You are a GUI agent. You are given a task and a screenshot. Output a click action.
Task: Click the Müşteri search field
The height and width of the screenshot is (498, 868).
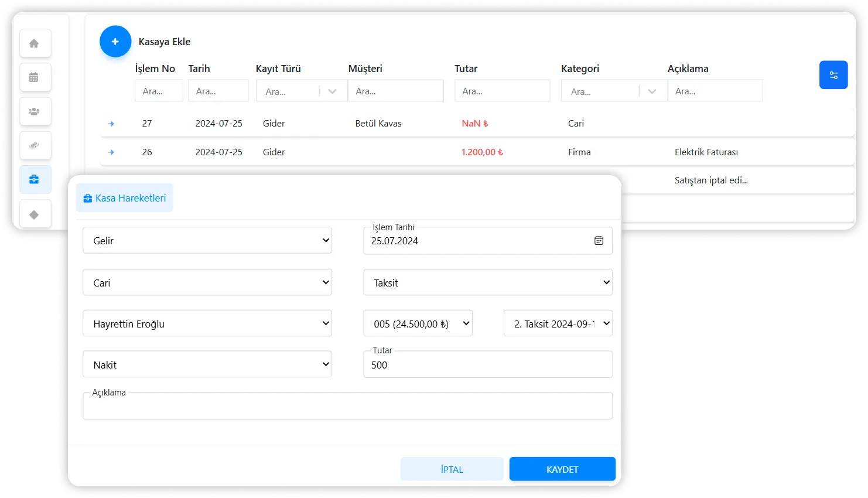pos(395,91)
